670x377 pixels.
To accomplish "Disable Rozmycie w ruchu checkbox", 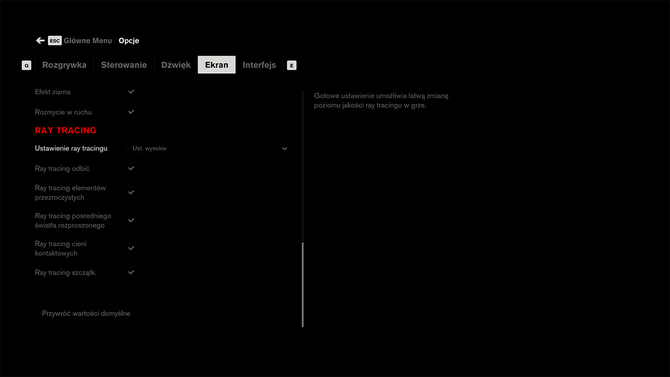I will [131, 112].
